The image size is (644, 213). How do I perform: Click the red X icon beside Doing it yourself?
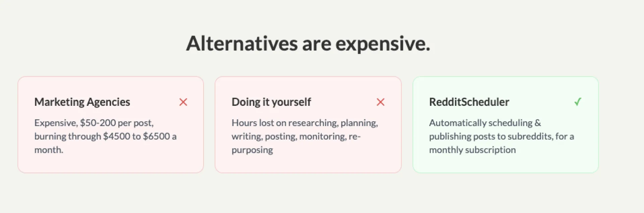click(380, 102)
